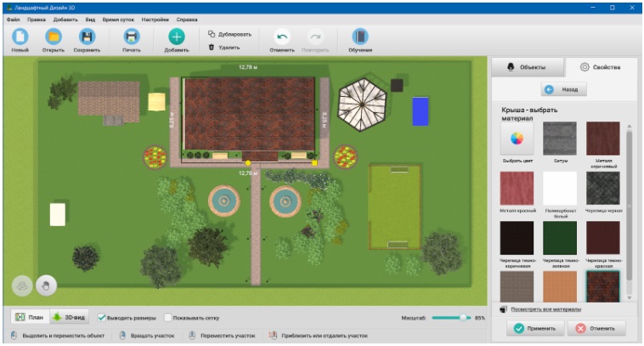The width and height of the screenshot is (644, 346).
Task: Enable the Показывать сетку checkbox
Action: coord(168,318)
